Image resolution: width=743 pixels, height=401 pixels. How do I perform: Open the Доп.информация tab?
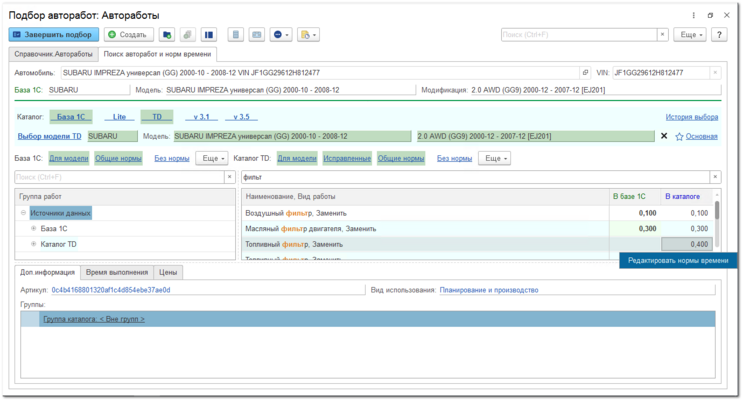click(x=47, y=272)
